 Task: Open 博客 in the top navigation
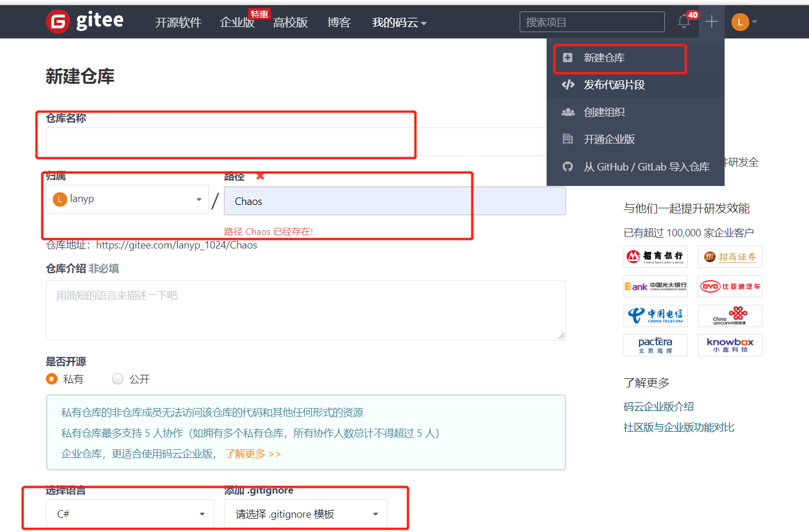pyautogui.click(x=339, y=22)
